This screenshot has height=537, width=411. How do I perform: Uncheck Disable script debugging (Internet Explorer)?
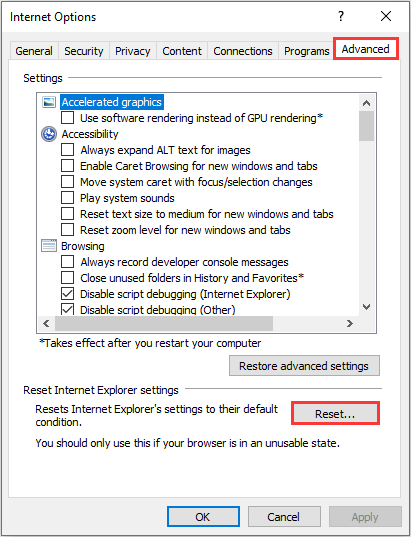(67, 294)
